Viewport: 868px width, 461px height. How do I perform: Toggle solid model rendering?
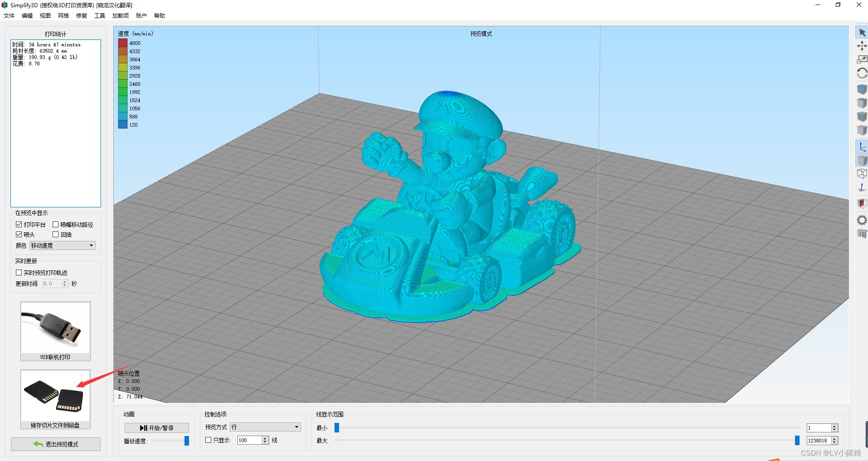click(x=862, y=160)
